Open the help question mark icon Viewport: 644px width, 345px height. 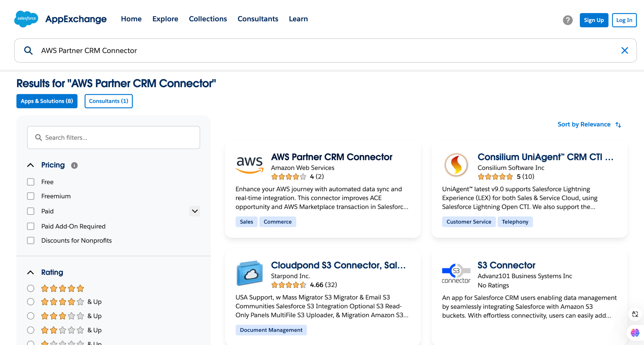568,20
